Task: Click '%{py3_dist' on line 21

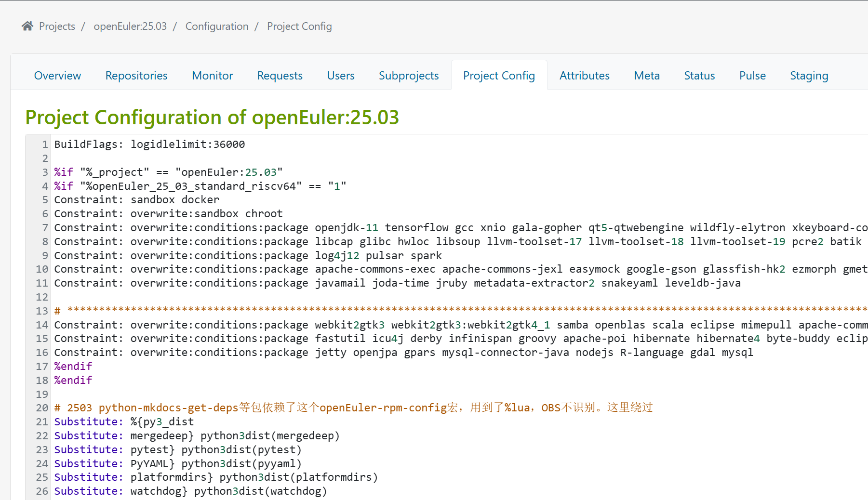Action: (162, 422)
